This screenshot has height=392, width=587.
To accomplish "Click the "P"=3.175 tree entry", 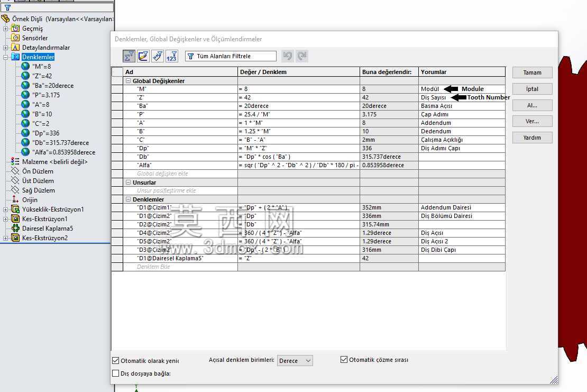I will (46, 95).
